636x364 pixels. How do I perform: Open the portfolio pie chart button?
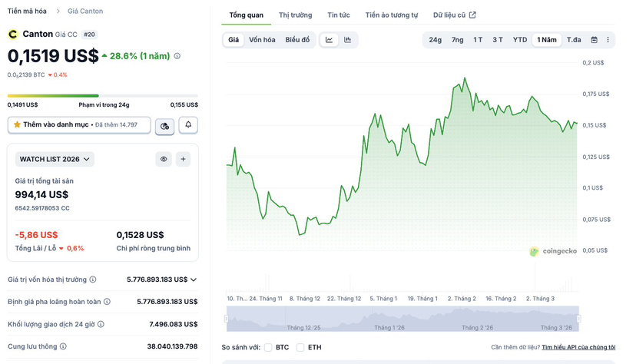tap(164, 126)
